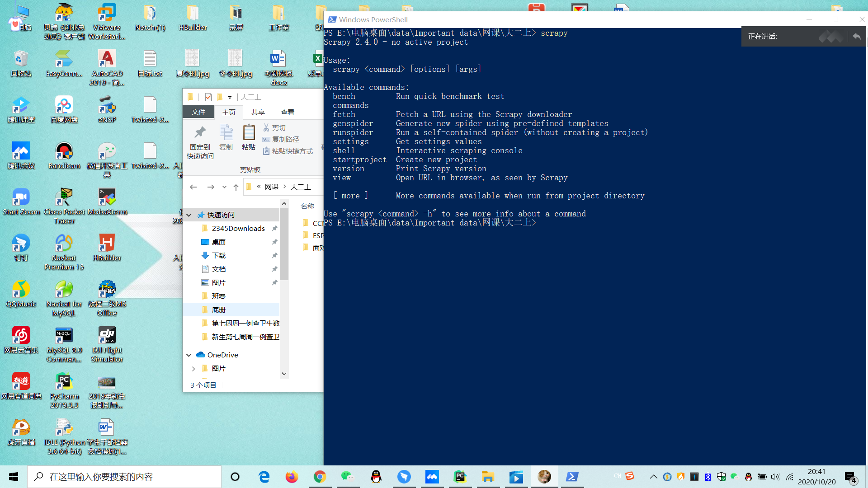This screenshot has height=488, width=868.
Task: Open Google Chrome from the taskbar
Action: (x=320, y=477)
